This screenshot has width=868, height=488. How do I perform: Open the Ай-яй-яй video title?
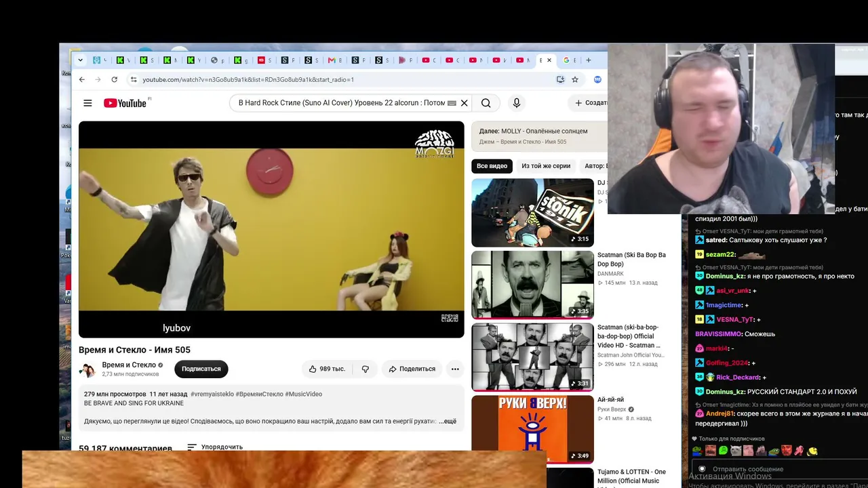610,400
